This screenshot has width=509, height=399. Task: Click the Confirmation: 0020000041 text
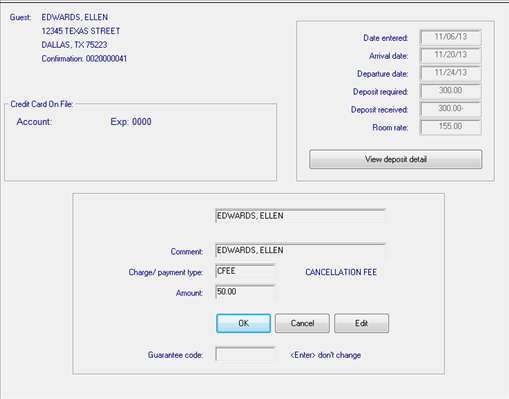84,59
